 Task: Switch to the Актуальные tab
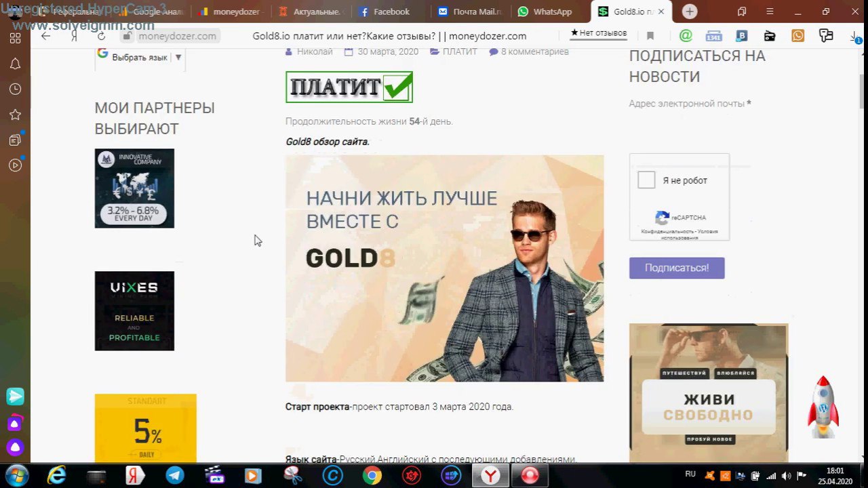(313, 12)
